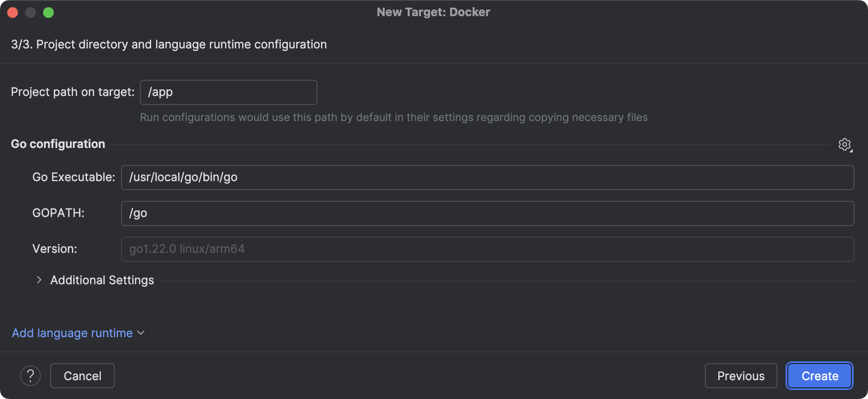This screenshot has height=399, width=868.
Task: Click the GOPATH label
Action: (58, 213)
